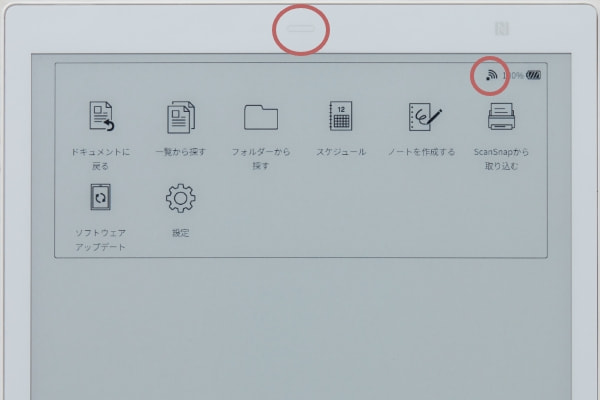The image size is (600, 400).
Task: Tap the ソフトウェアアップデート refresh icon
Action: click(x=100, y=198)
